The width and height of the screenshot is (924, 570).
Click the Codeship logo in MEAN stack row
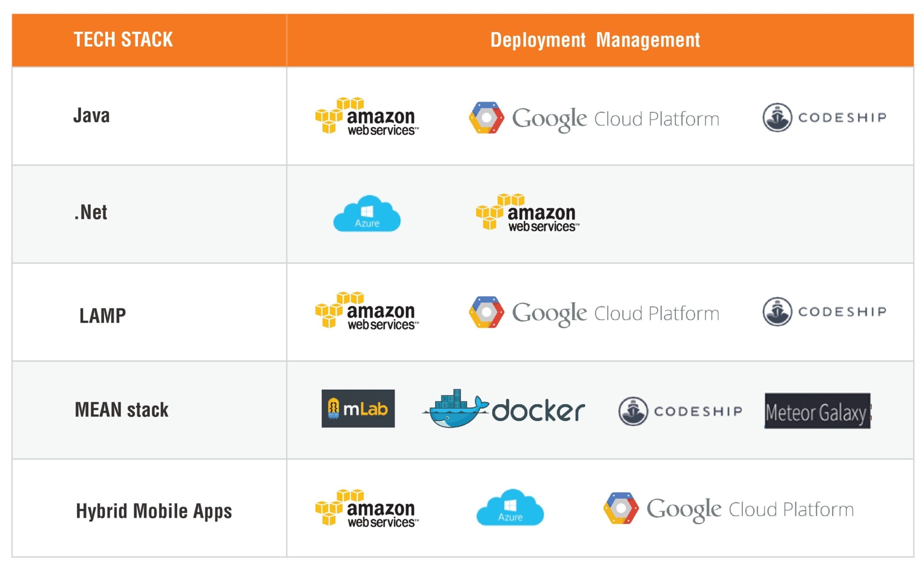(680, 411)
